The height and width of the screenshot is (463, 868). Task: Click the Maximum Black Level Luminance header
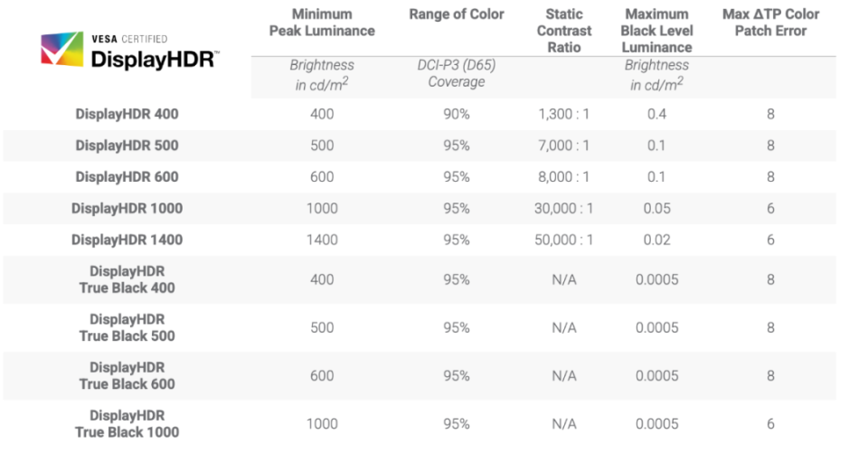pos(657,30)
